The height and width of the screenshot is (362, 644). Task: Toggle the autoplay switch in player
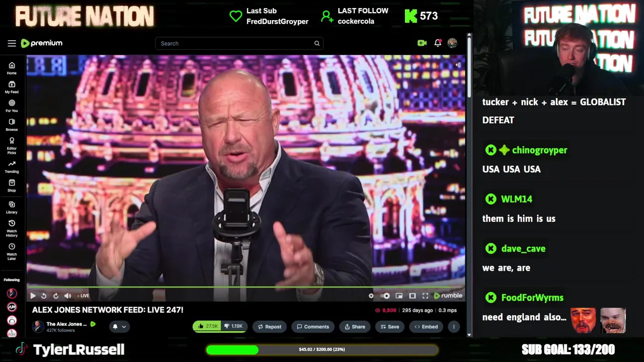point(385,296)
